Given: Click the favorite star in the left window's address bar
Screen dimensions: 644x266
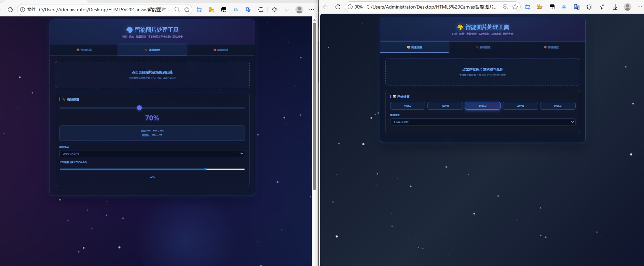Looking at the screenshot, I should 187,10.
